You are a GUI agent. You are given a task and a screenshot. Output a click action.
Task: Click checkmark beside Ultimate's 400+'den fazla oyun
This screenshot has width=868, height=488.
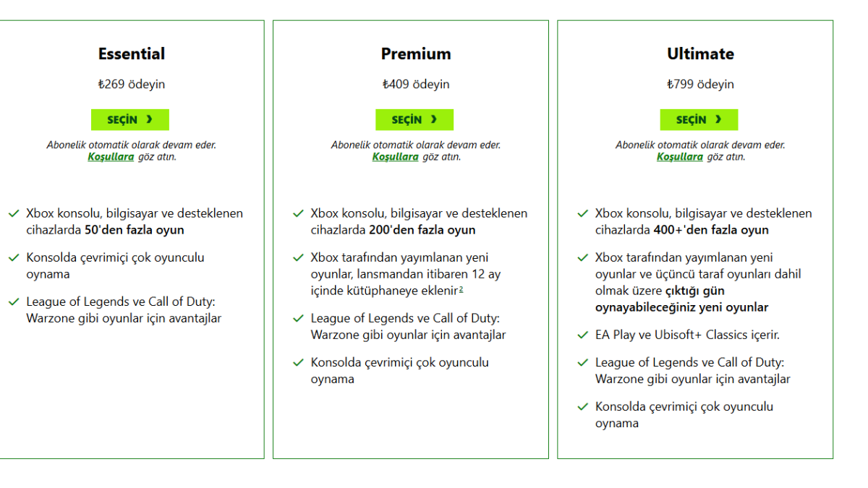[582, 214]
